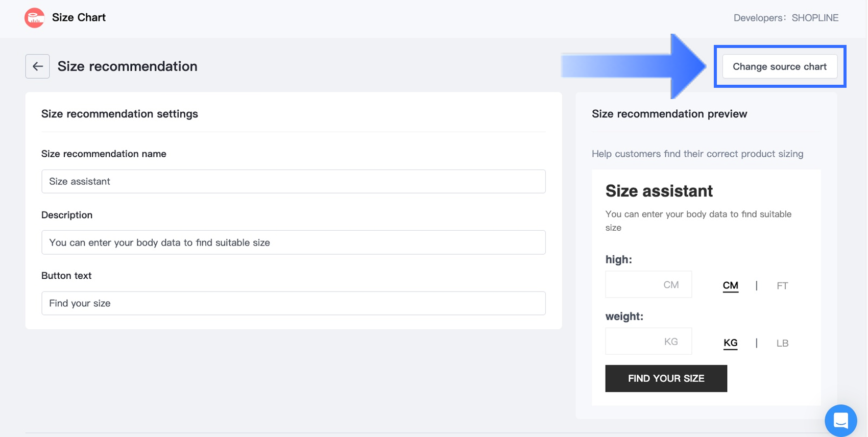Click the Button text input field

(x=293, y=303)
